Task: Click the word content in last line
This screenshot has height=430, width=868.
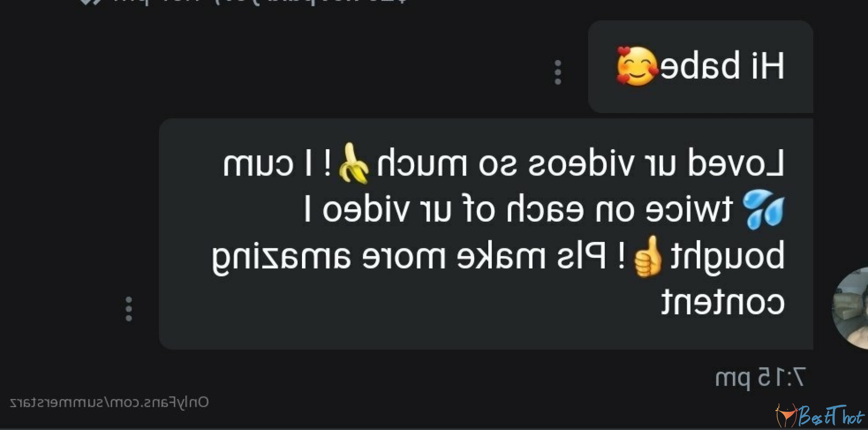Action: pyautogui.click(x=723, y=302)
